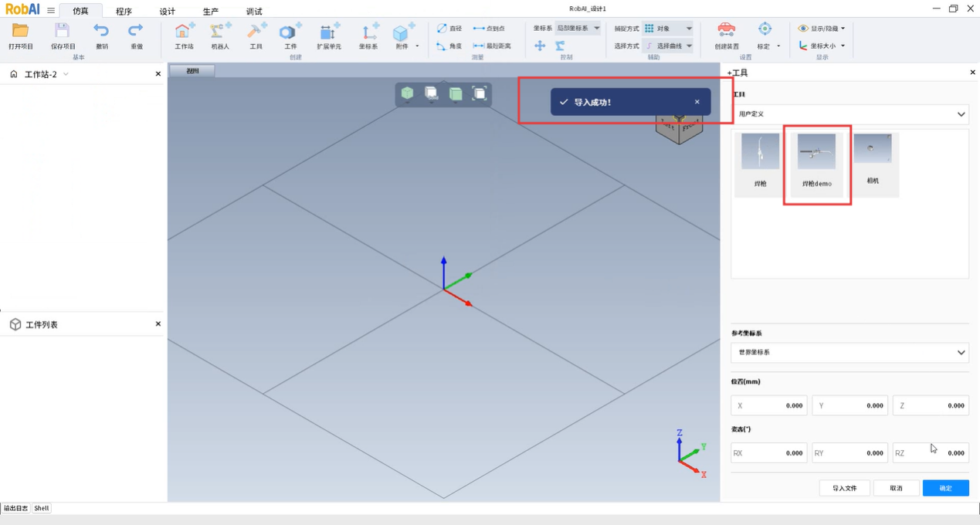Click the RZ attitude input field

(x=931, y=453)
